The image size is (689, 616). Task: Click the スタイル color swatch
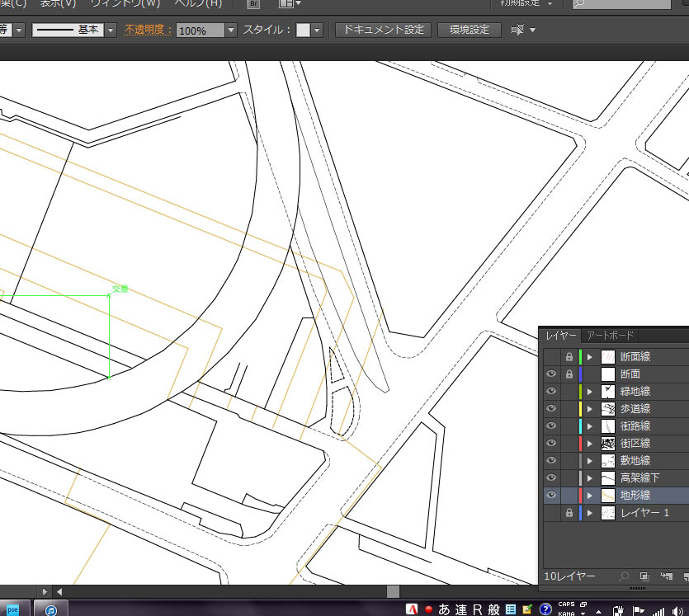click(303, 30)
